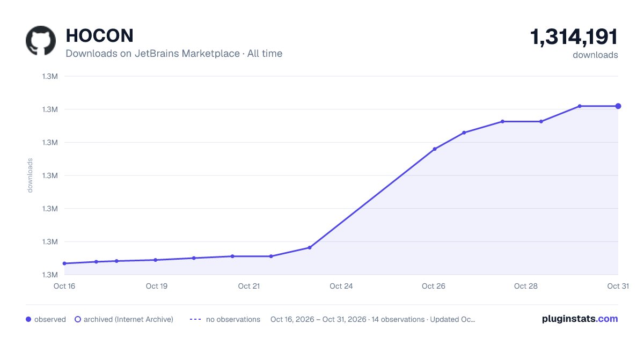Click the vertical downloads axis title
Image resolution: width=644 pixels, height=338 pixels.
point(30,175)
